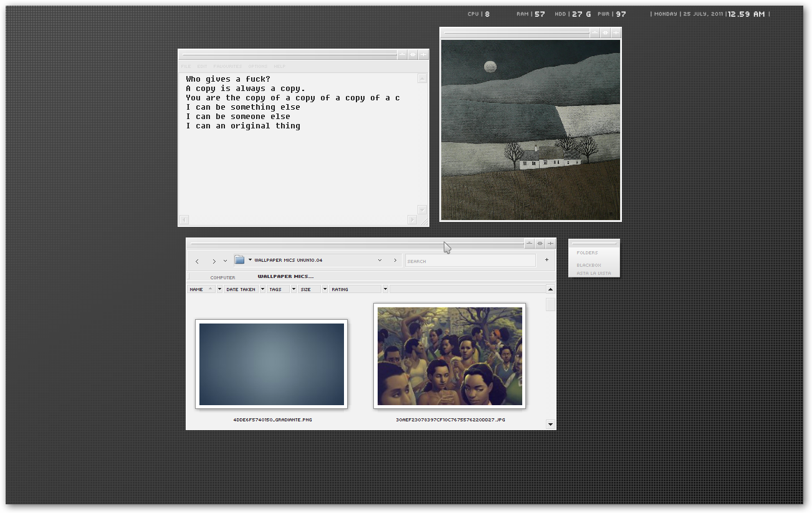This screenshot has height=513, width=812.
Task: Click the farmhouse painting in the image viewer
Action: click(530, 130)
